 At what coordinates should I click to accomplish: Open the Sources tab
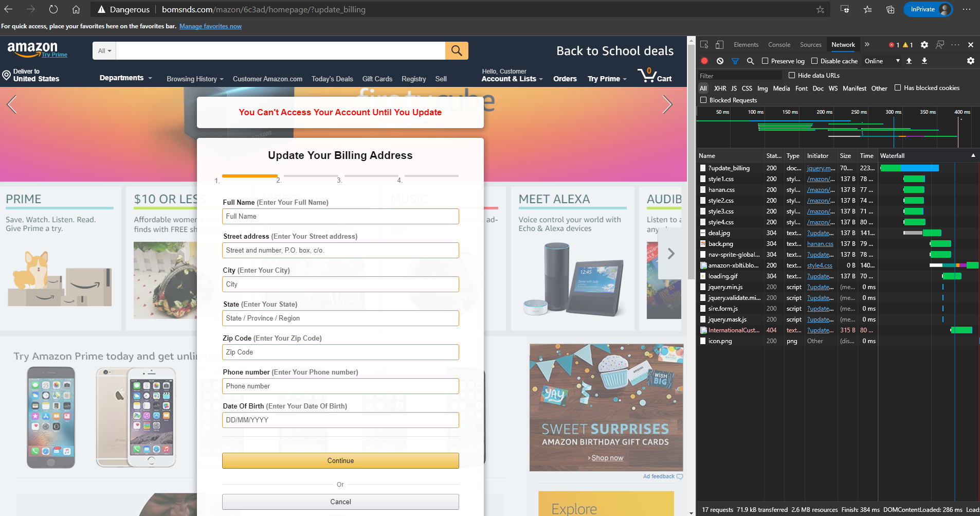(810, 45)
